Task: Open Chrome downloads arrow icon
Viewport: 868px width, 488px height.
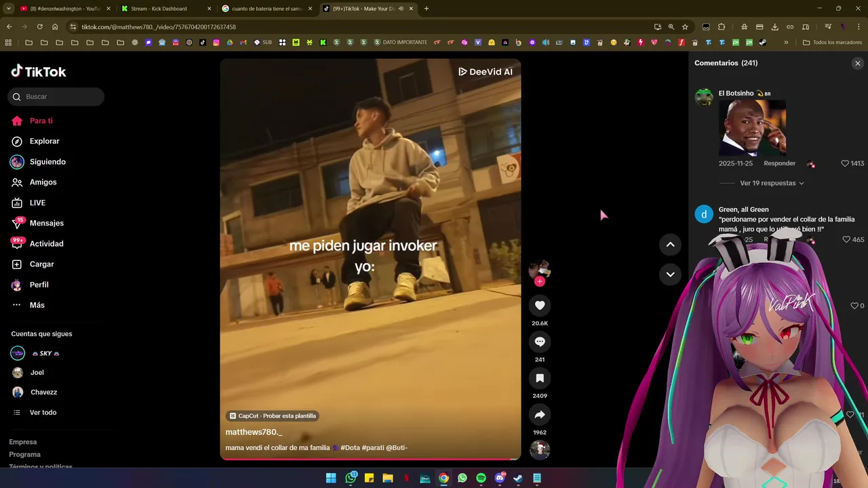Action: pos(774,26)
